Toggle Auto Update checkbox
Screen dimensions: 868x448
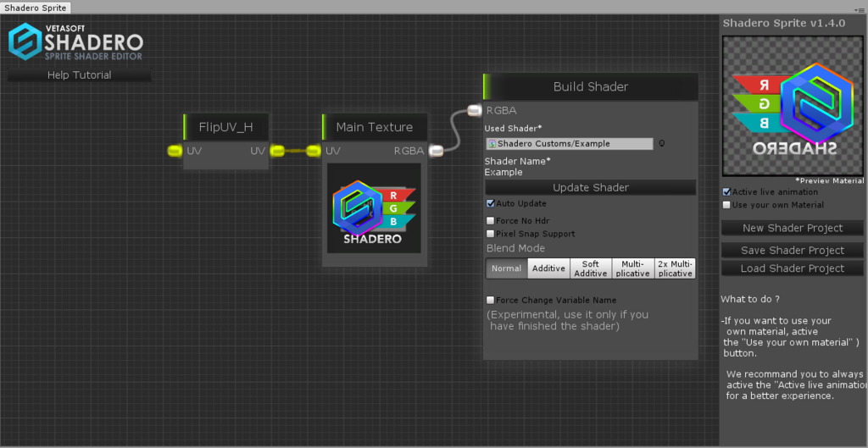pos(491,203)
